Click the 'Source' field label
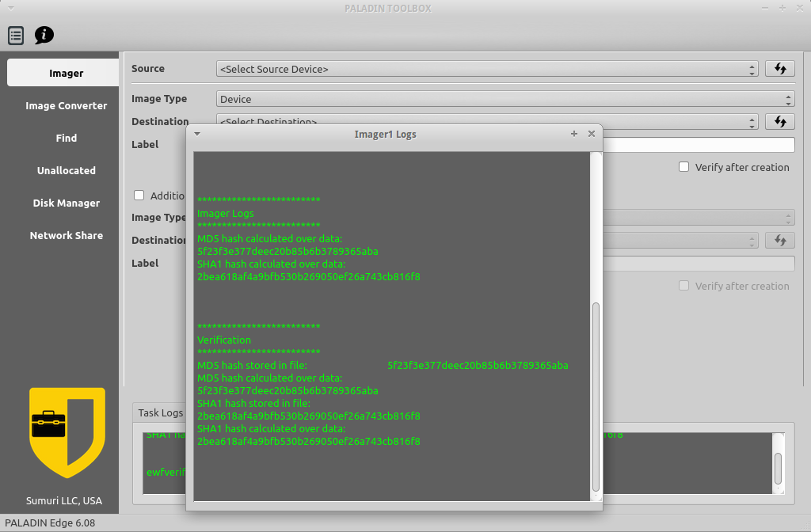Viewport: 811px width, 532px height. tap(148, 68)
